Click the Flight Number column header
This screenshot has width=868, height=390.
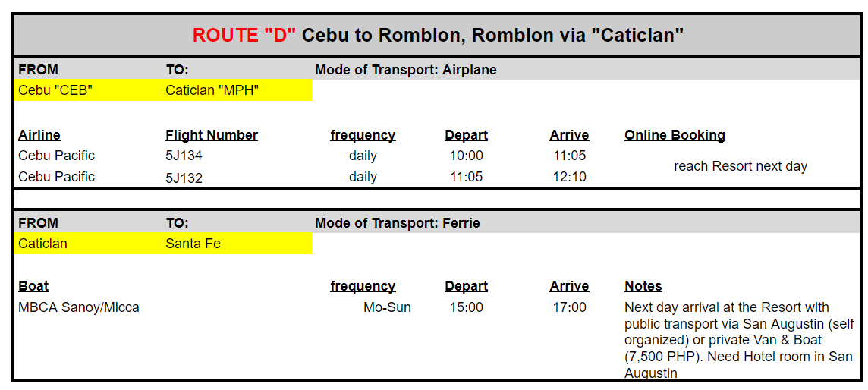[x=212, y=135]
